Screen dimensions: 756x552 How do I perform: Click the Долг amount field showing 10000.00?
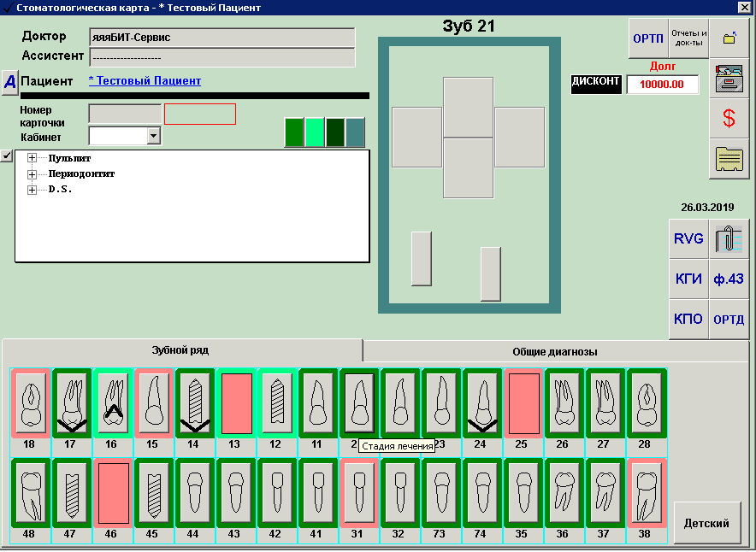[662, 85]
